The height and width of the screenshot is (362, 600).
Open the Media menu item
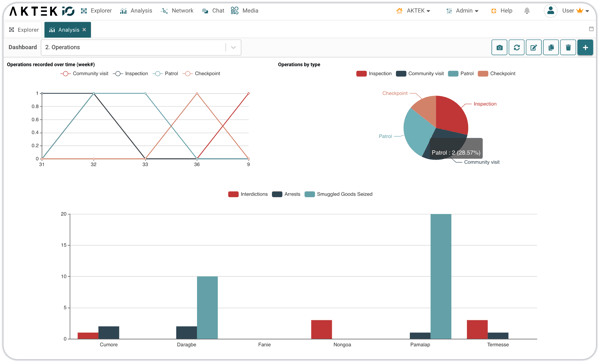tap(245, 11)
